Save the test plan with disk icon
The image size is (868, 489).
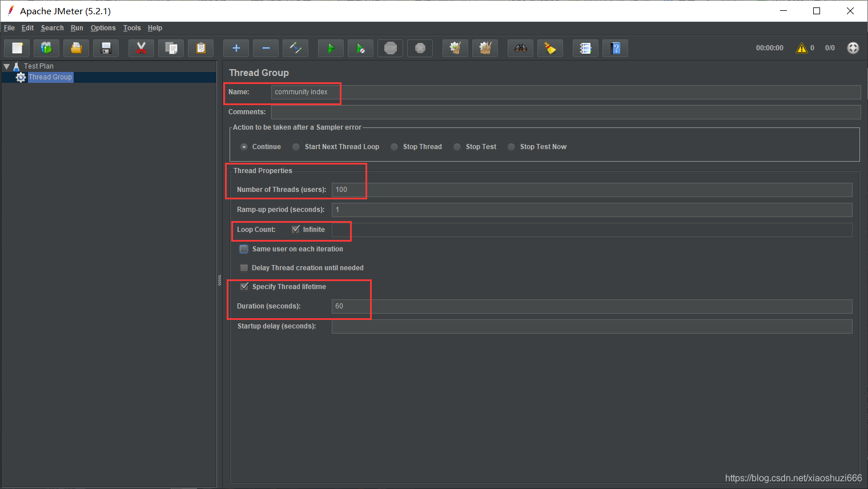pyautogui.click(x=106, y=48)
